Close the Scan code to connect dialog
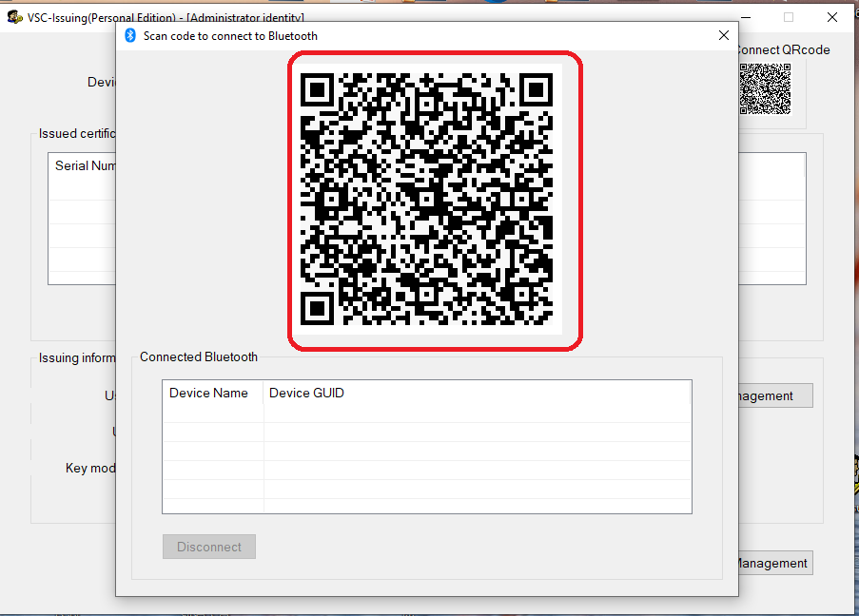 tap(724, 35)
